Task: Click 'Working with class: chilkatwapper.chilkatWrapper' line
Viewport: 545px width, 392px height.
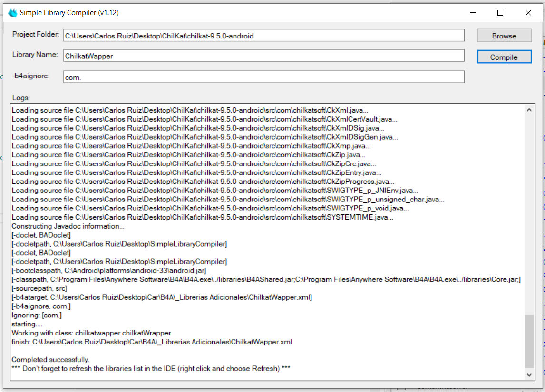Action: pos(91,333)
